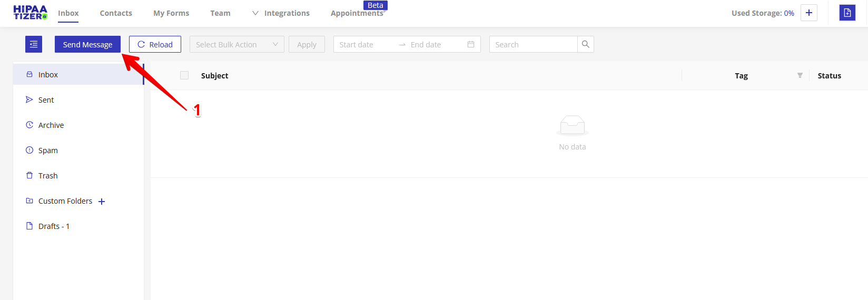868x300 pixels.
Task: Toggle the select-all checkbox beside Subject
Action: coord(184,75)
